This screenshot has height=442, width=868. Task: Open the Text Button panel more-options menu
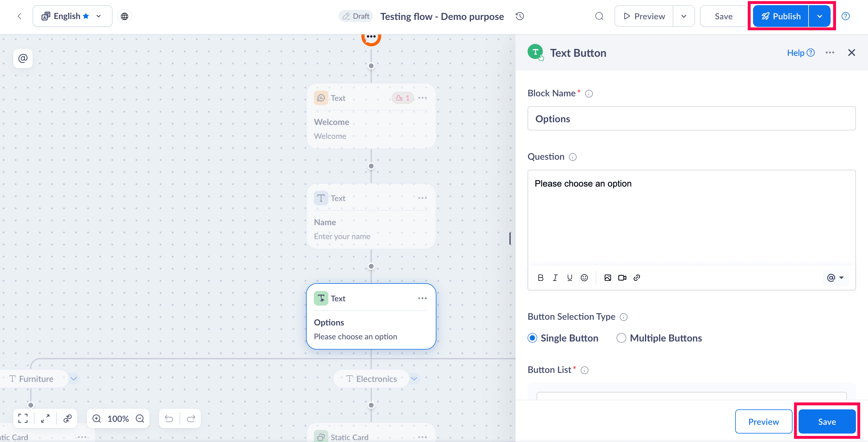click(x=830, y=53)
